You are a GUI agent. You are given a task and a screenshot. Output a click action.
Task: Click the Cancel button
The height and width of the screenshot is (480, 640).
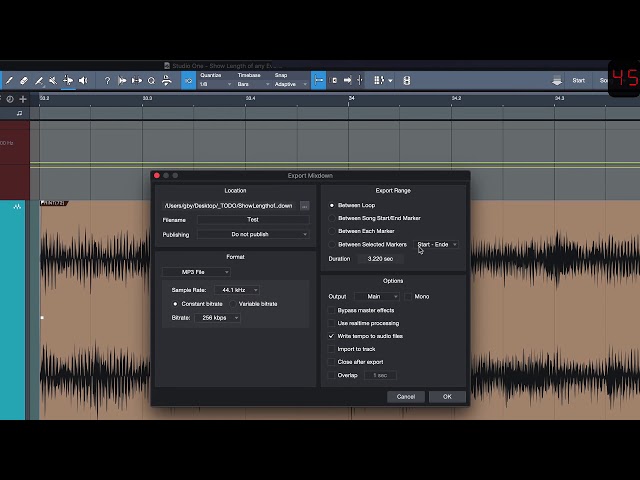[406, 397]
